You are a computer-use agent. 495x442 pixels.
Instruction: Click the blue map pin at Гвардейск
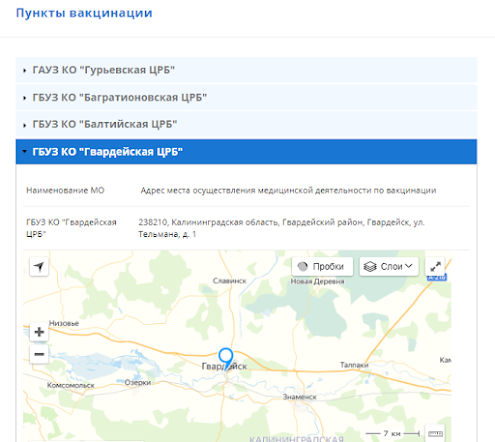226,359
